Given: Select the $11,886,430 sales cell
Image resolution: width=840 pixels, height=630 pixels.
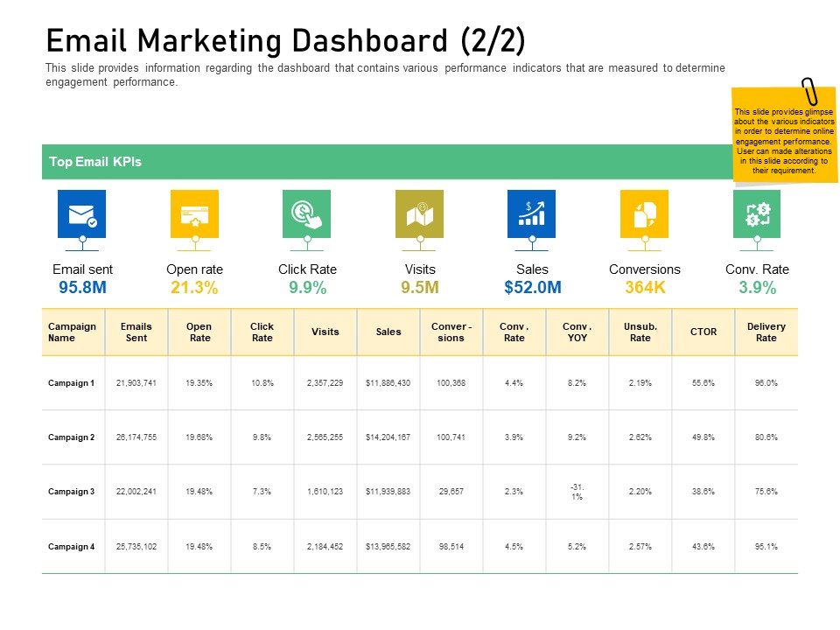Looking at the screenshot, I should 388,383.
